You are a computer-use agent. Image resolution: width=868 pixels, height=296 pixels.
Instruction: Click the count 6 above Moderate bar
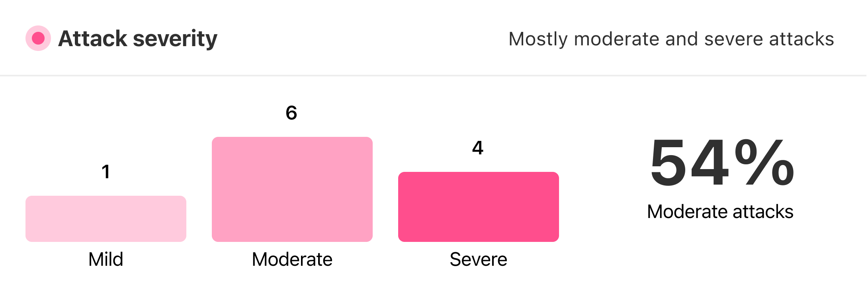tap(291, 113)
